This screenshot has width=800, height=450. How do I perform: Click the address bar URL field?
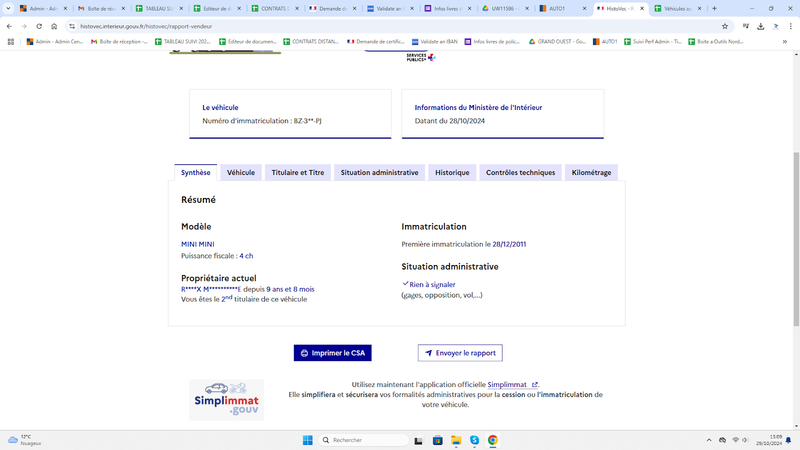[x=398, y=26]
